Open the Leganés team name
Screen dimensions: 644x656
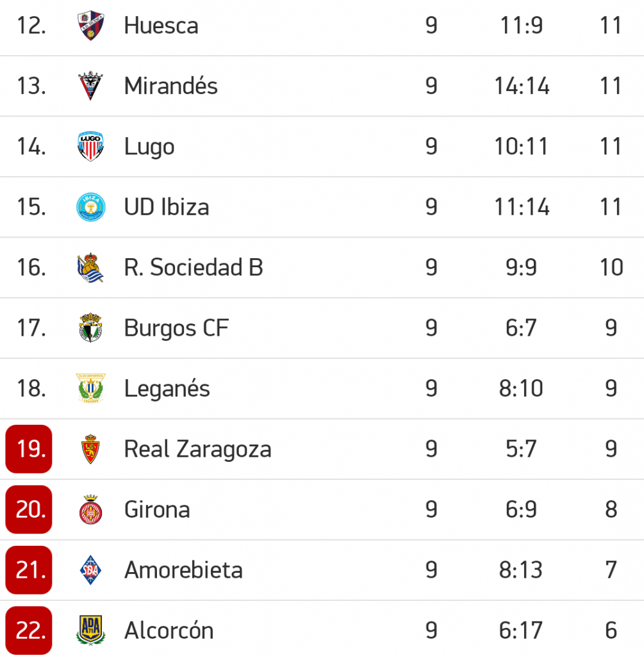coord(167,388)
